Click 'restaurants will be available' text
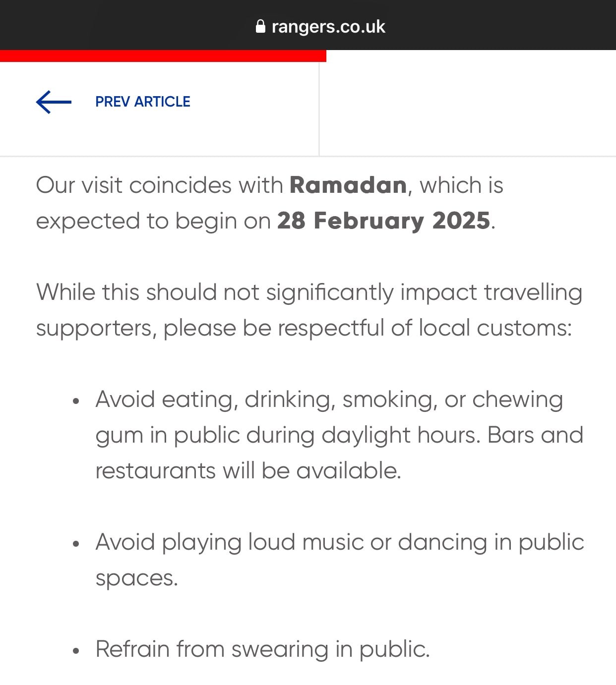The width and height of the screenshot is (616, 685). (248, 471)
